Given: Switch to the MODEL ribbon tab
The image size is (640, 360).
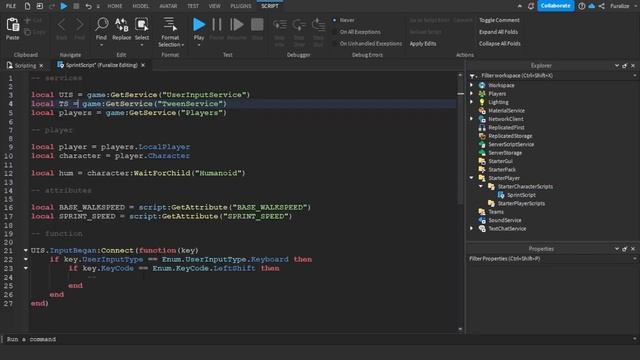Looking at the screenshot, I should click(x=141, y=6).
